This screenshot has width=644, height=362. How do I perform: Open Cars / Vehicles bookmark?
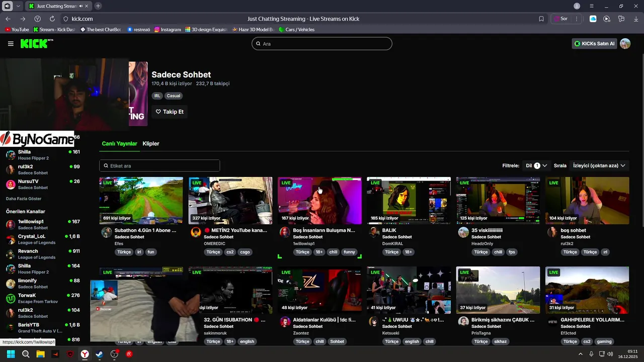coord(297,30)
